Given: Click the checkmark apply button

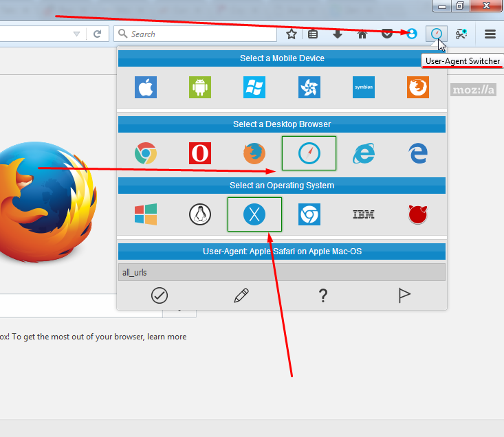Looking at the screenshot, I should tap(160, 295).
